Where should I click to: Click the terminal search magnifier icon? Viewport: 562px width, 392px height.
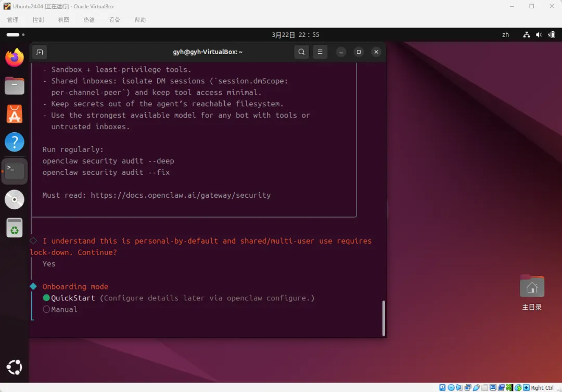[x=301, y=52]
